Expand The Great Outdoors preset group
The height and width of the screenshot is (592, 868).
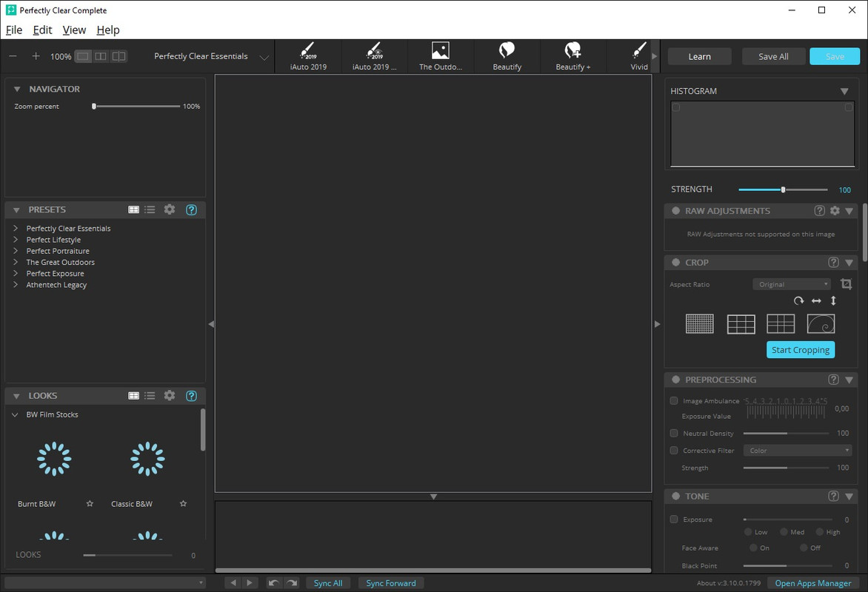point(16,262)
